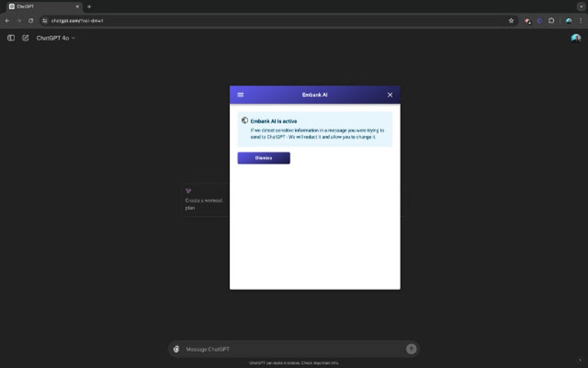
Task: Reload the page with the refresh icon
Action: point(31,20)
